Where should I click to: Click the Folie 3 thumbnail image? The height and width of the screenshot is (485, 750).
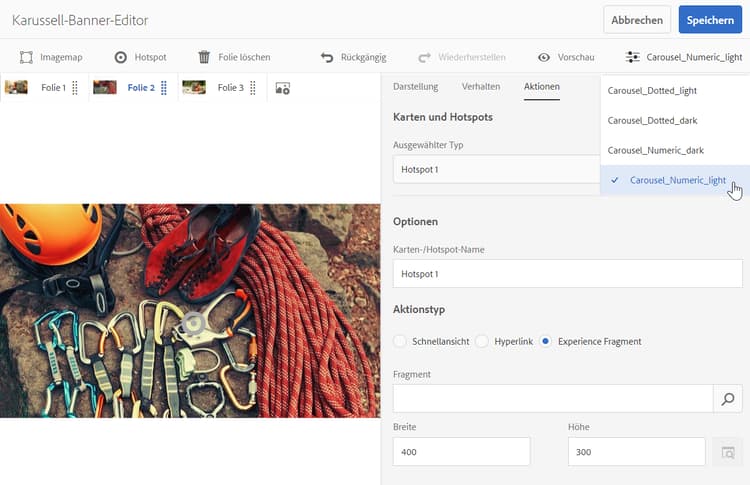[194, 87]
